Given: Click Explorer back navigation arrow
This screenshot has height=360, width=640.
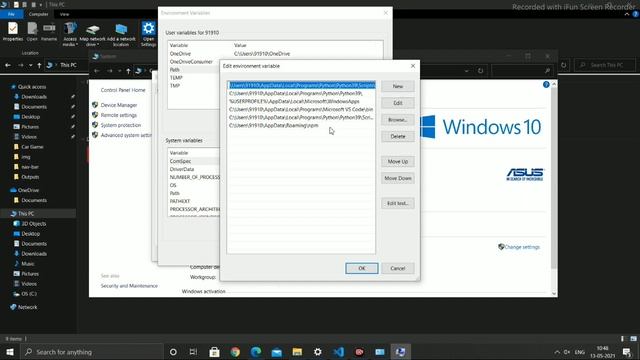Looking at the screenshot, I should click(8, 65).
